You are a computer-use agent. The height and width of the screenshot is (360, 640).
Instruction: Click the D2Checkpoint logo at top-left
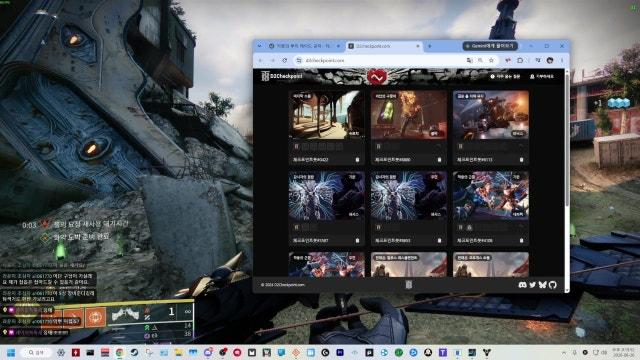click(282, 76)
